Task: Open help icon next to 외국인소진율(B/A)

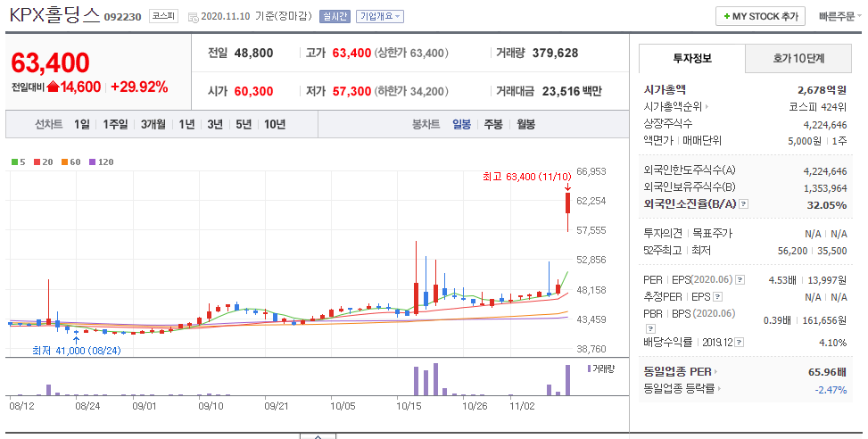Action: pos(743,203)
